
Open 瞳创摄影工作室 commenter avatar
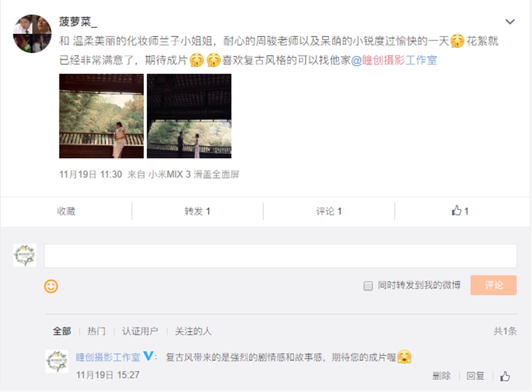[x=57, y=361]
